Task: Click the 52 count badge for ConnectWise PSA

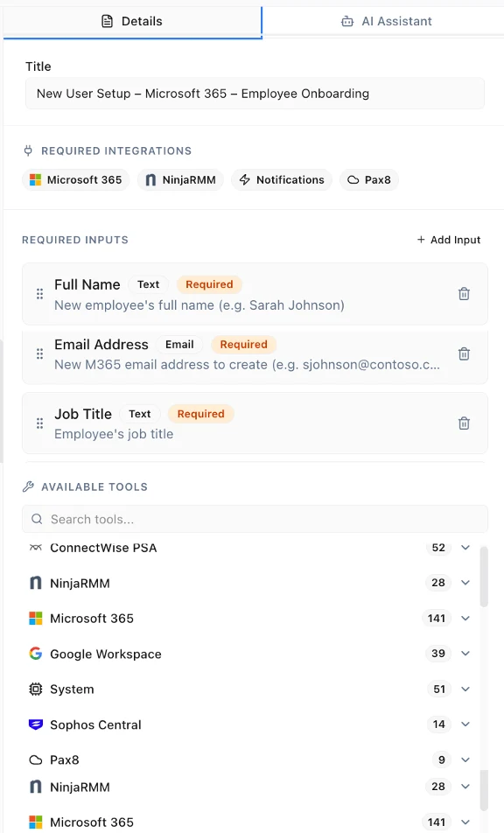Action: click(x=438, y=548)
